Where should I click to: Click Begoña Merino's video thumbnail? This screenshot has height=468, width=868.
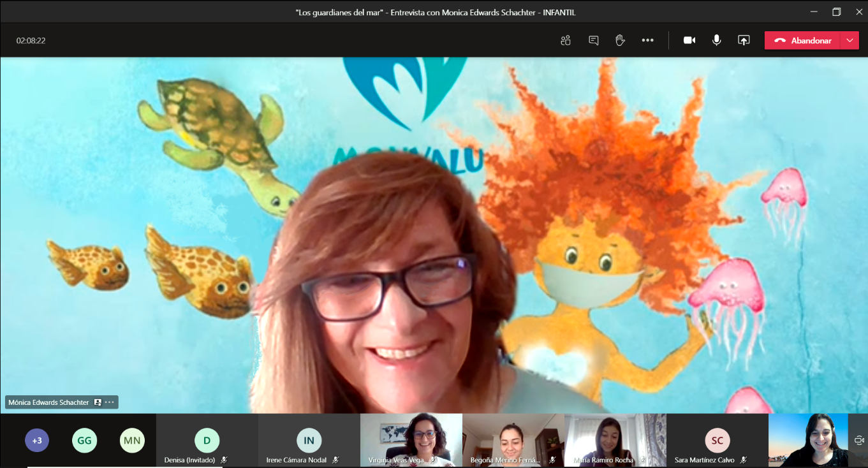513,439
